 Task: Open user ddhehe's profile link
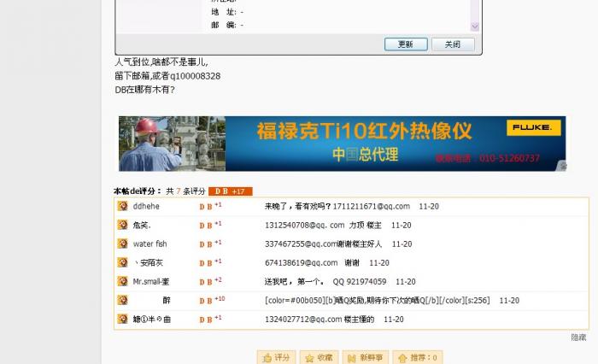(146, 207)
